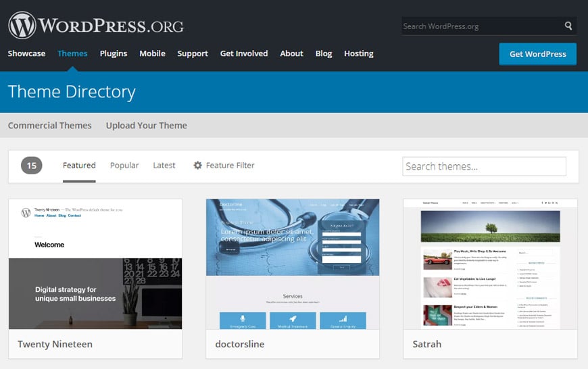Open the Showcase navigation link

26,53
